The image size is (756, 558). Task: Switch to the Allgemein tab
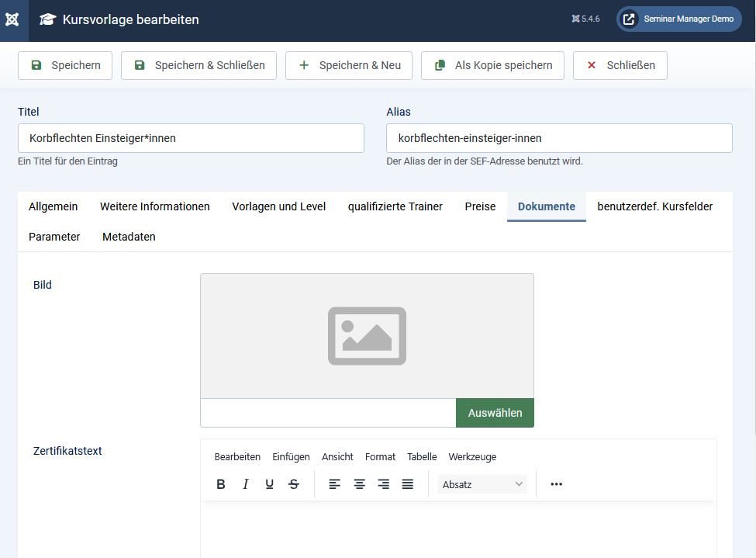point(53,206)
